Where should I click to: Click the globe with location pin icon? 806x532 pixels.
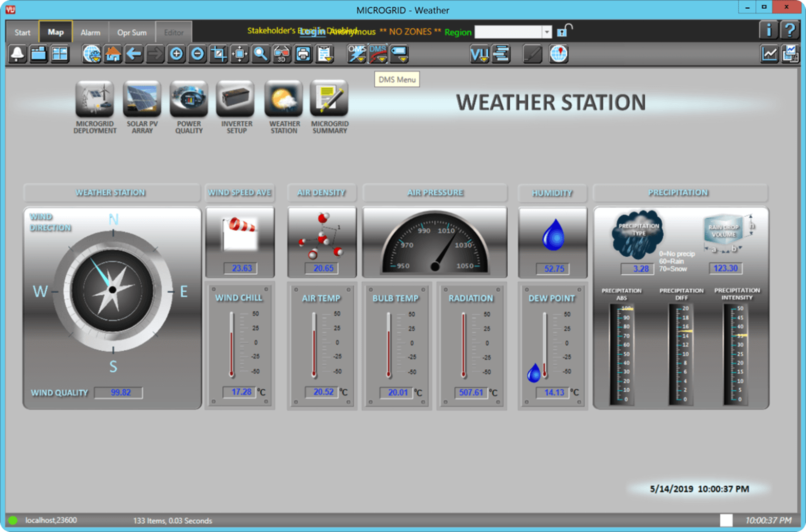click(559, 54)
